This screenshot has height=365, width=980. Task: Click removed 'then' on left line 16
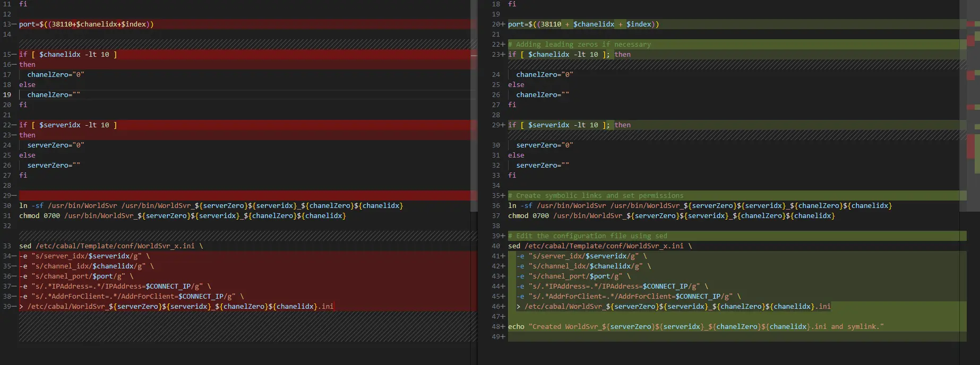[x=27, y=64]
